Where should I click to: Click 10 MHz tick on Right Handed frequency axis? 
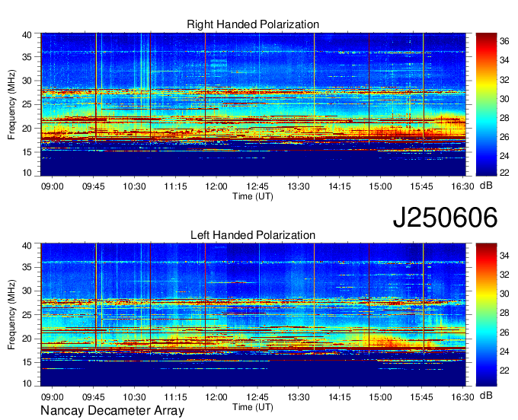coord(27,173)
